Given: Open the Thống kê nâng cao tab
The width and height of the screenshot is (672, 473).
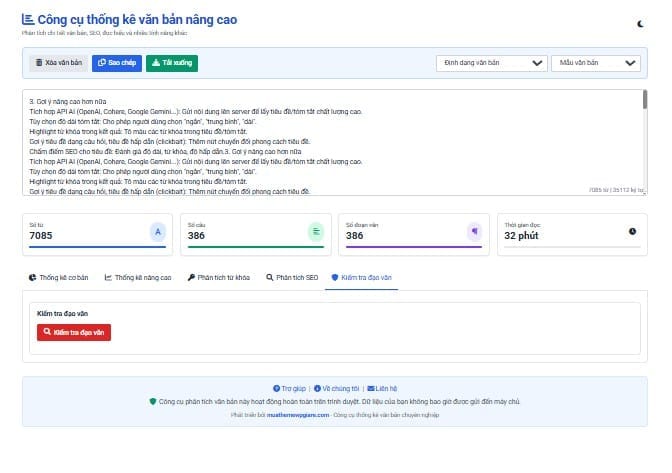Looking at the screenshot, I should tap(138, 277).
